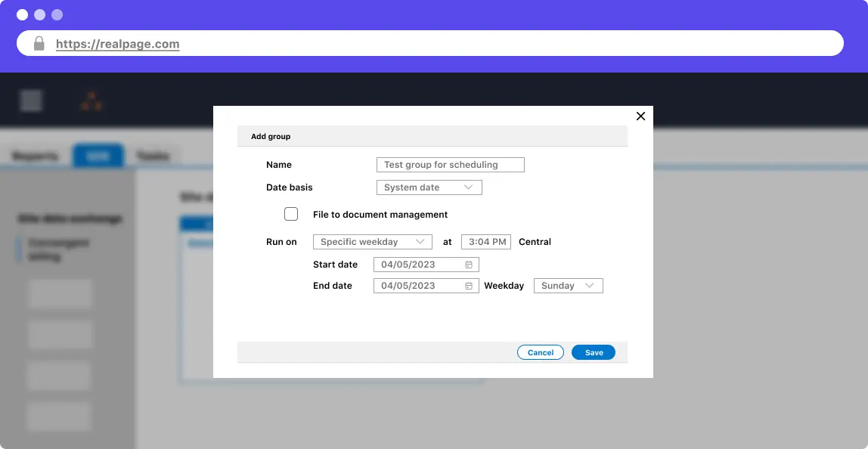Click the Cancel button
Screen dimensions: 868x449
[x=541, y=352]
